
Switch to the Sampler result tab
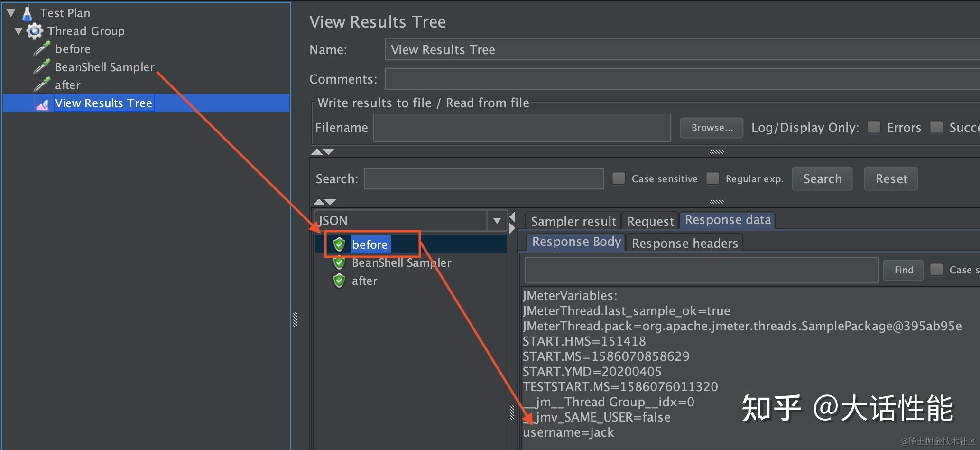tap(573, 221)
